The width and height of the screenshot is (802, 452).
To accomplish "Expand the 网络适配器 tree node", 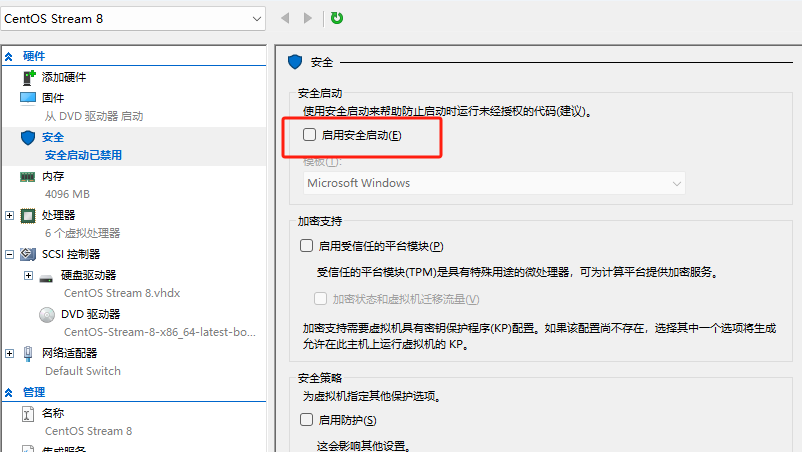I will pyautogui.click(x=9, y=353).
